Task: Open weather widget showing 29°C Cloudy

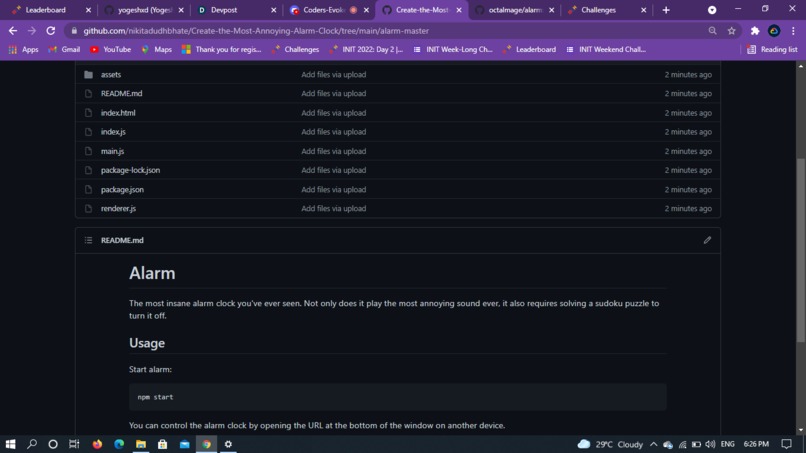Action: pos(610,444)
